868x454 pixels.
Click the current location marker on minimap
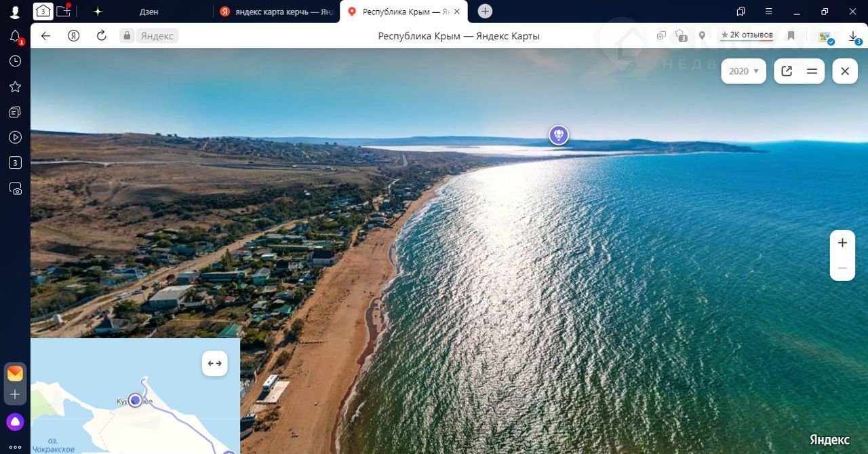tap(136, 400)
